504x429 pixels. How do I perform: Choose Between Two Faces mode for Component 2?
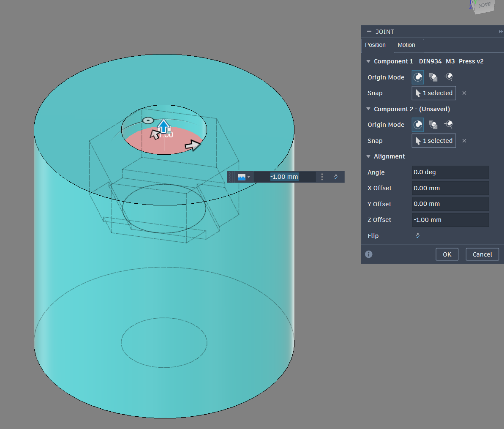coord(433,125)
